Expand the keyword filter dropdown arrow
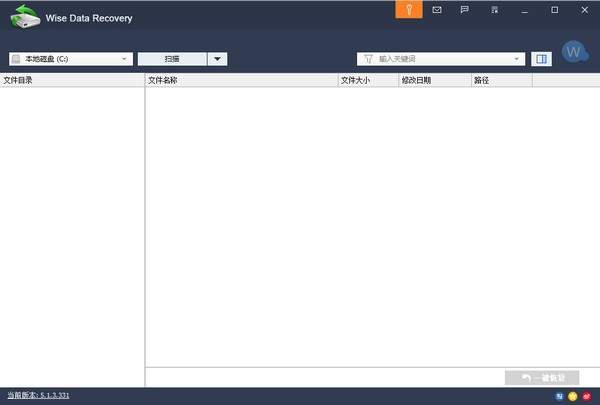The image size is (600, 405). point(517,59)
